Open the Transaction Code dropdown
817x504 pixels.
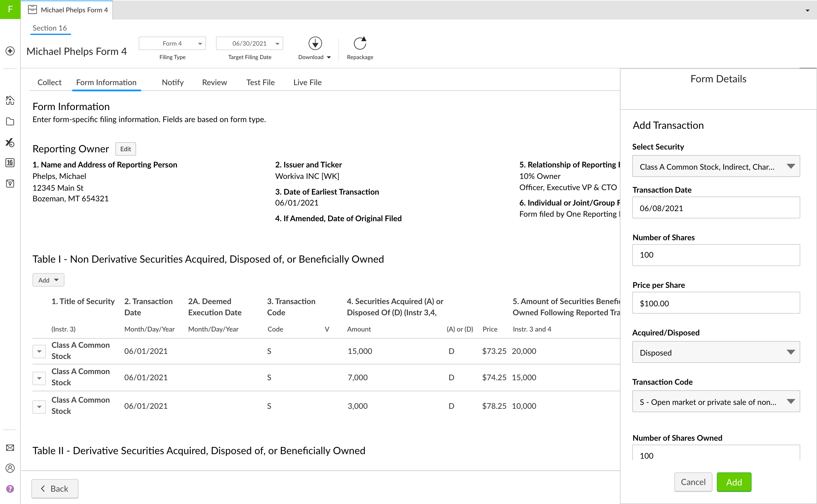(x=716, y=402)
